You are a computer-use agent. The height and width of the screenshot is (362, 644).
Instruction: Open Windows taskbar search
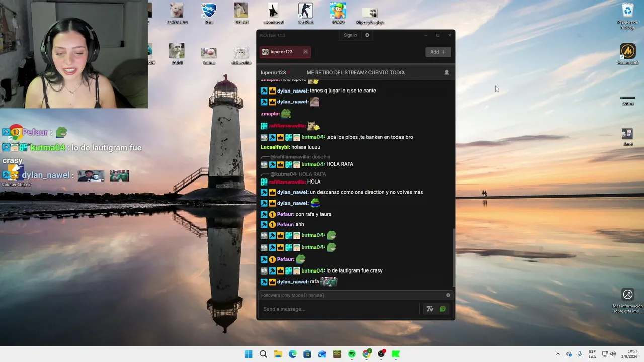[x=263, y=354]
